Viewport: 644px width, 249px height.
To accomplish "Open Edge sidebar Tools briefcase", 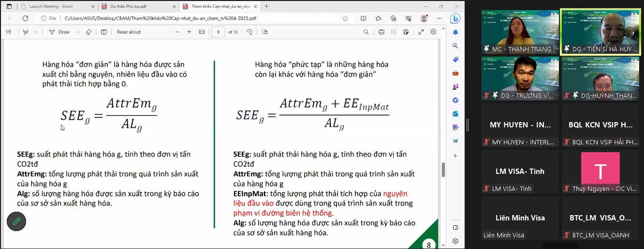I will (x=455, y=73).
